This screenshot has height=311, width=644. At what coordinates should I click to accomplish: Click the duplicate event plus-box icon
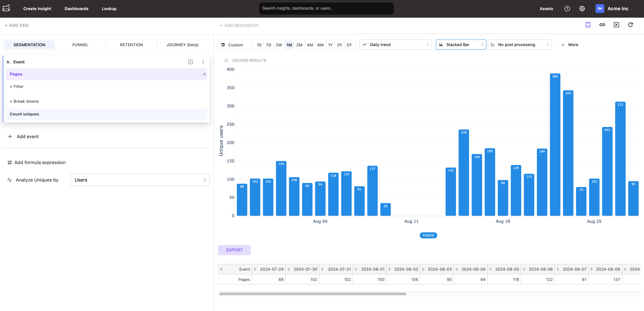(x=190, y=62)
